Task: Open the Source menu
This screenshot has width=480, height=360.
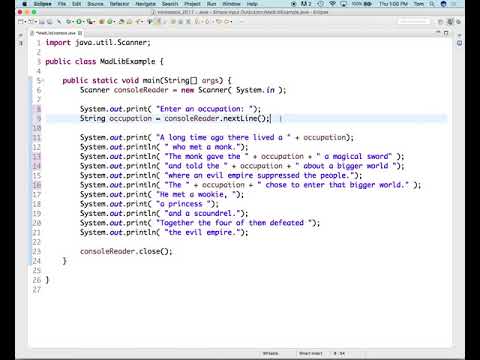Action: click(x=95, y=4)
